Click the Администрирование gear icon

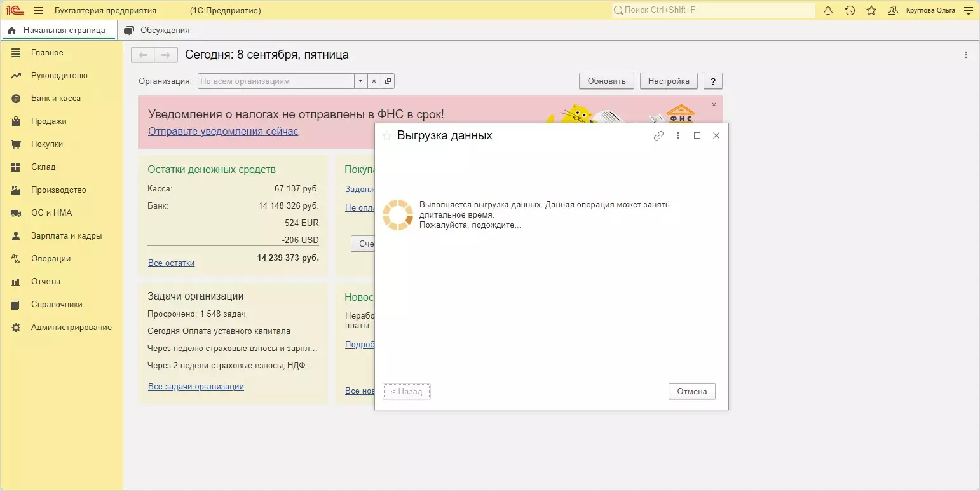[x=17, y=328]
